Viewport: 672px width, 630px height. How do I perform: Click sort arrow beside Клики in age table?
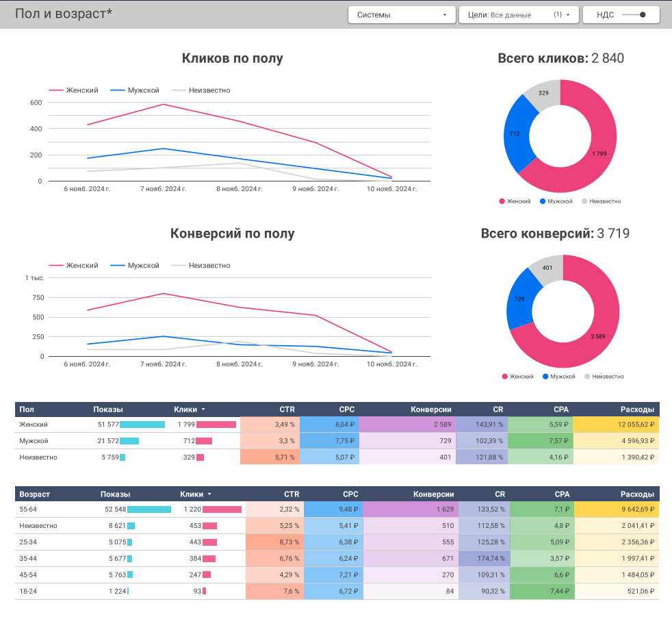[209, 494]
